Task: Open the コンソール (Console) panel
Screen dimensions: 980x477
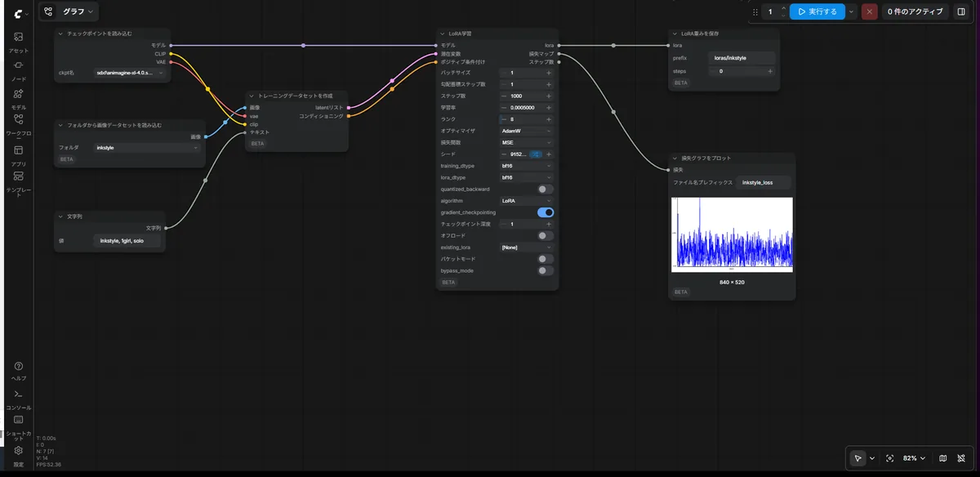Action: [18, 399]
